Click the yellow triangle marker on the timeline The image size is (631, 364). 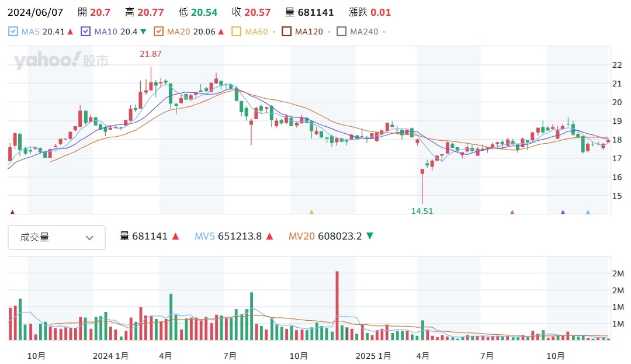coord(311,212)
